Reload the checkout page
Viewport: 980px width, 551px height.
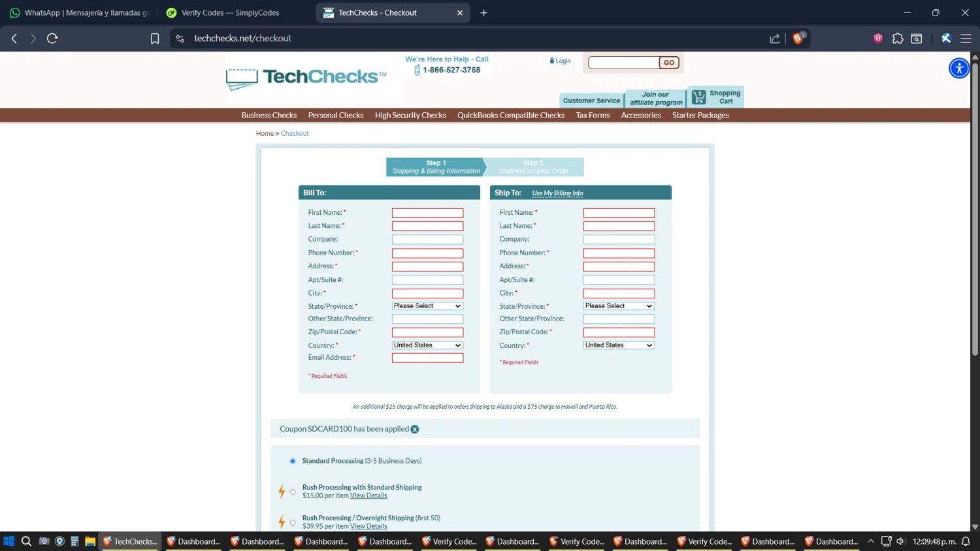coord(52,39)
